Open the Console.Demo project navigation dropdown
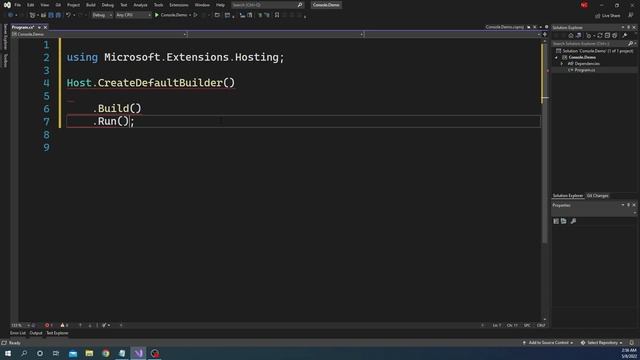The width and height of the screenshot is (640, 360). [x=99, y=34]
